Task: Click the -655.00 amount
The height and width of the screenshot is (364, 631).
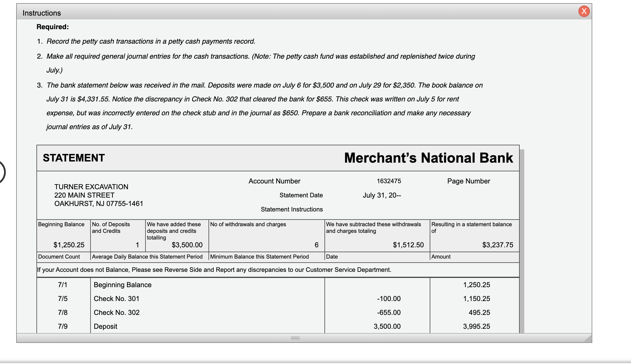Action: (x=389, y=313)
